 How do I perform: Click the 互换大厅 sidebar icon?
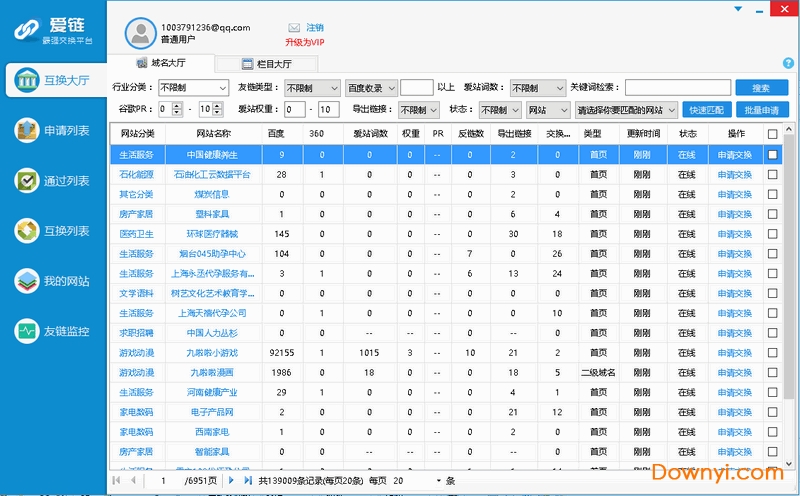pos(26,79)
